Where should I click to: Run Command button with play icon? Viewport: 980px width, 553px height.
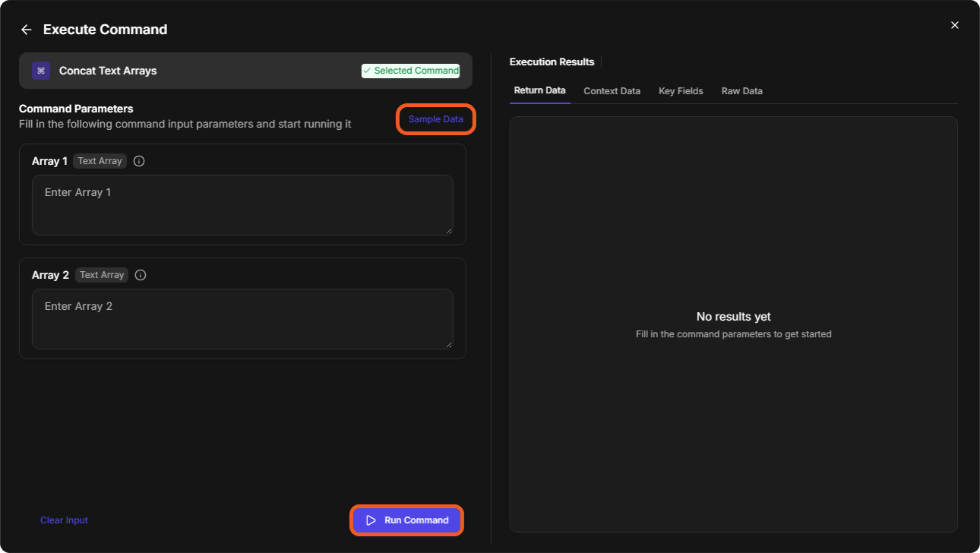tap(406, 520)
